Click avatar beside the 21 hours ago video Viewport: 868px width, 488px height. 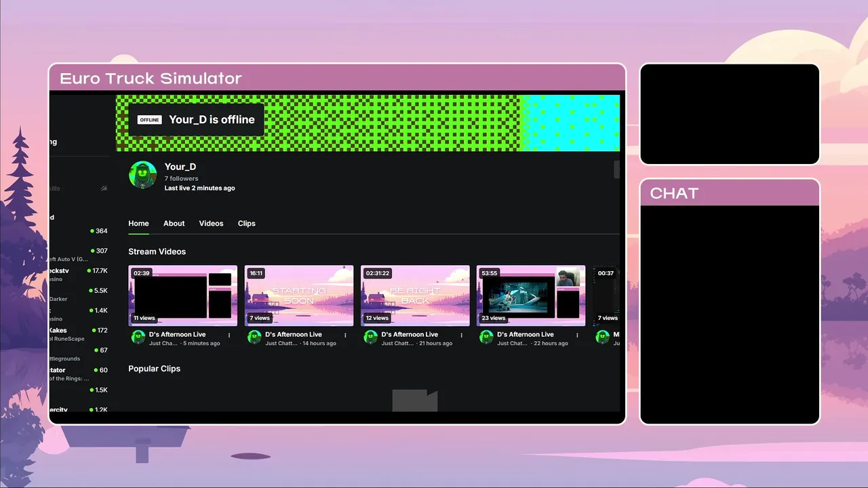pos(370,338)
